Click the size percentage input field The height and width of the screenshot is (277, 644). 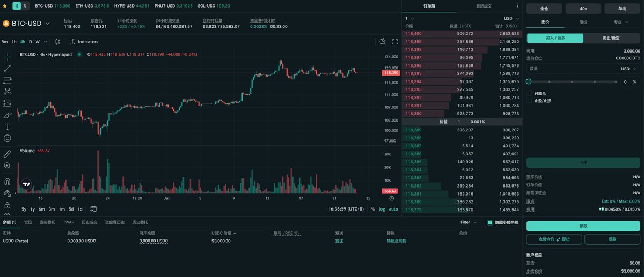(x=630, y=82)
